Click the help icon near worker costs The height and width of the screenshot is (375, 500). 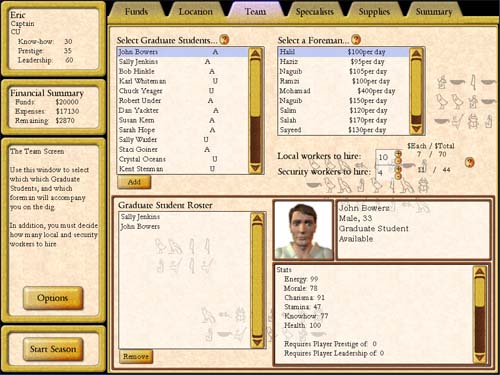pos(470,163)
